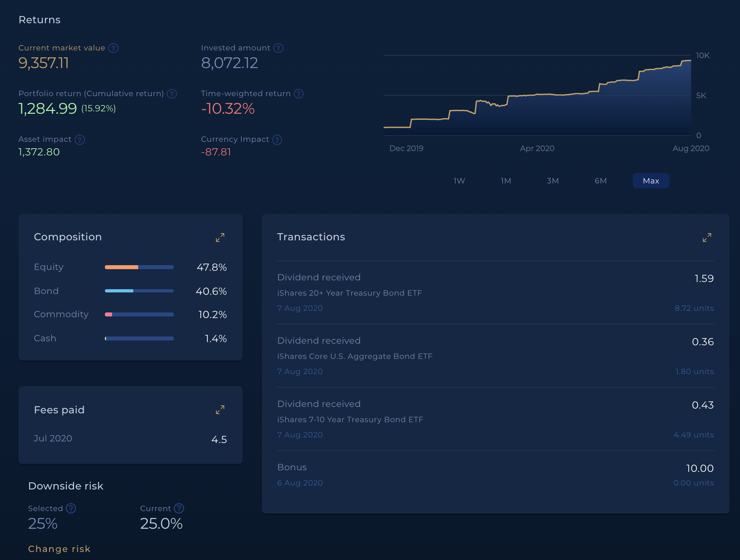Click the -87.81 currency impact value

point(216,152)
